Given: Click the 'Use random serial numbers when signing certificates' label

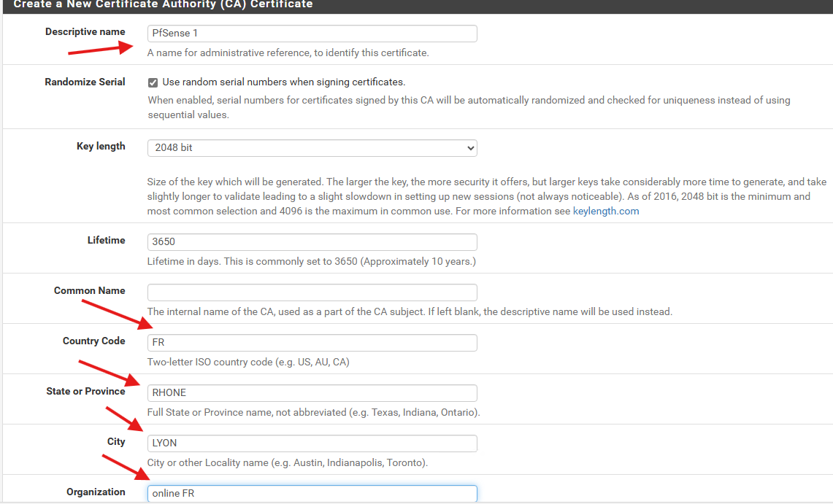Looking at the screenshot, I should 284,82.
